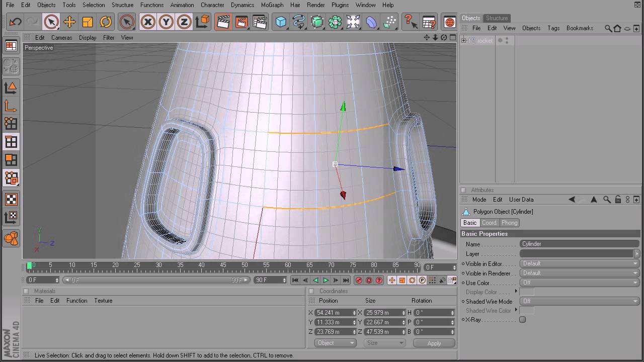This screenshot has height=362, width=644.
Task: Search objects with magnifier icon
Action: (608, 28)
